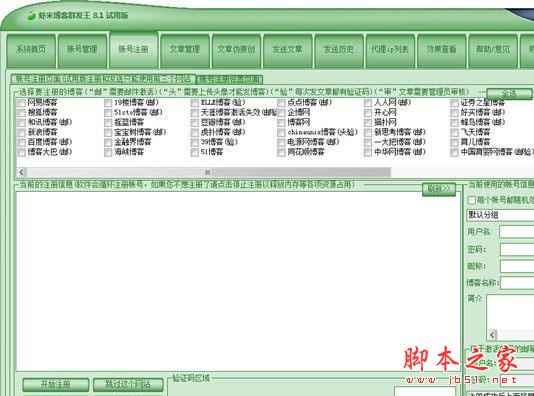
Task: Tick the 一大把博客(邮) checkbox
Action: tap(368, 142)
